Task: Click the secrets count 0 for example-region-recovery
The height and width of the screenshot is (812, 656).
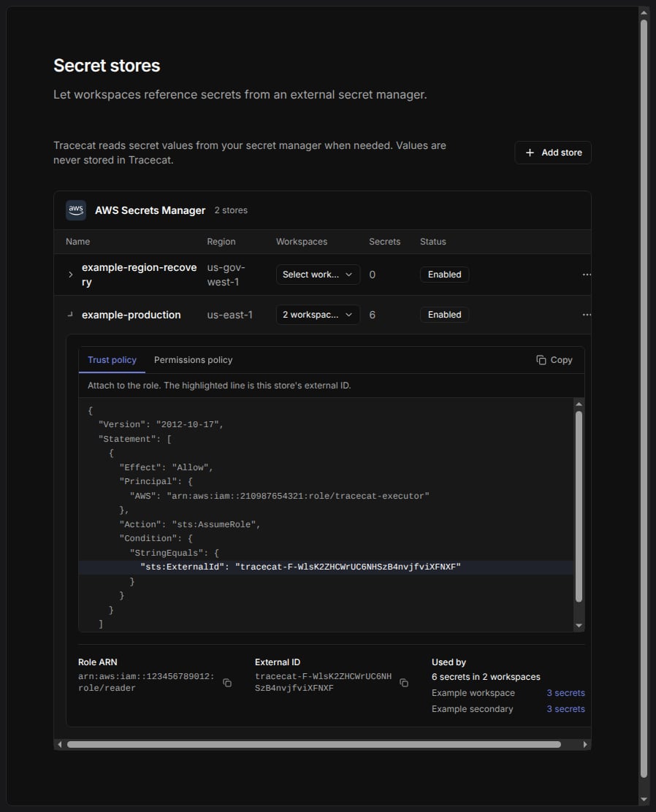Action: tap(372, 275)
